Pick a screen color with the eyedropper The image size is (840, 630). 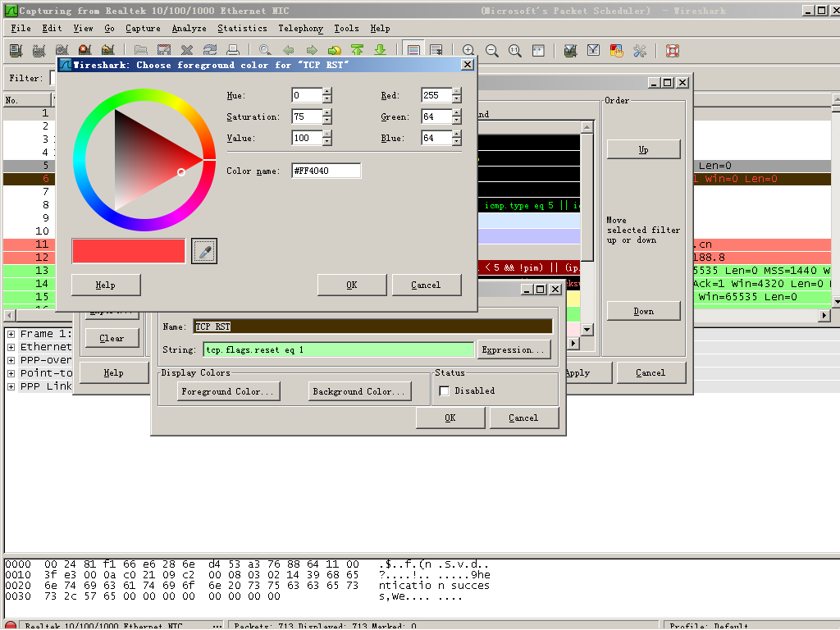[204, 251]
